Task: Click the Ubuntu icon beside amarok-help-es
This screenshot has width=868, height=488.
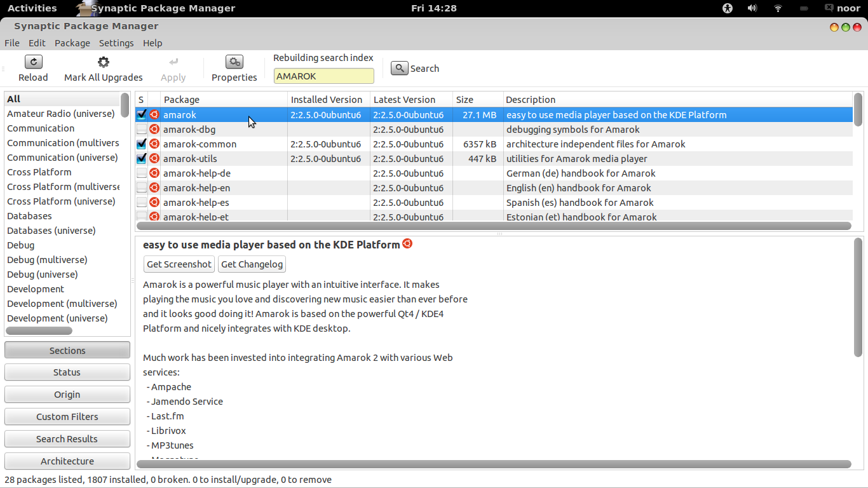Action: click(154, 203)
